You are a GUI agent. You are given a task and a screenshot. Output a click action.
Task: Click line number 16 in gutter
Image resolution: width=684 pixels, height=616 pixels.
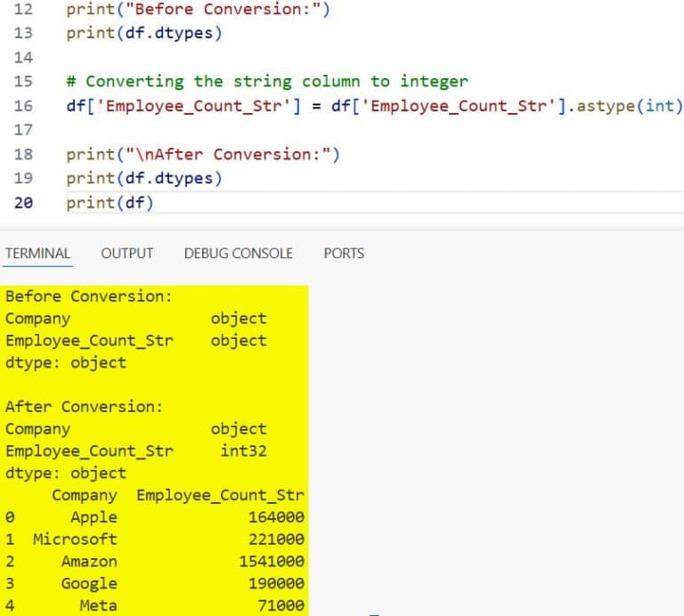coord(23,106)
